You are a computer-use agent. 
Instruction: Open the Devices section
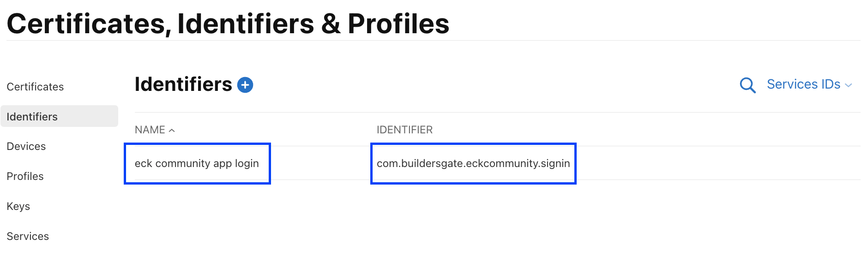[26, 146]
